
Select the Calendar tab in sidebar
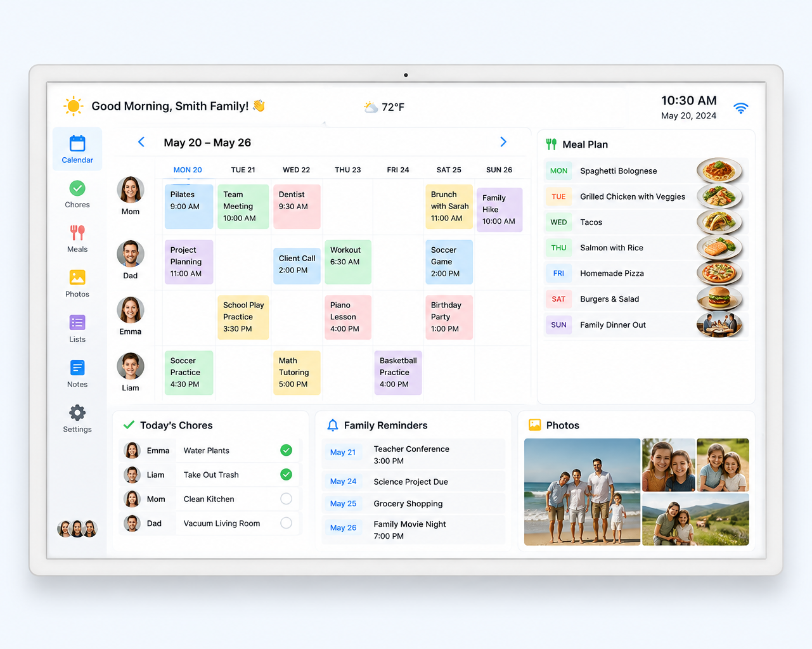(x=77, y=149)
